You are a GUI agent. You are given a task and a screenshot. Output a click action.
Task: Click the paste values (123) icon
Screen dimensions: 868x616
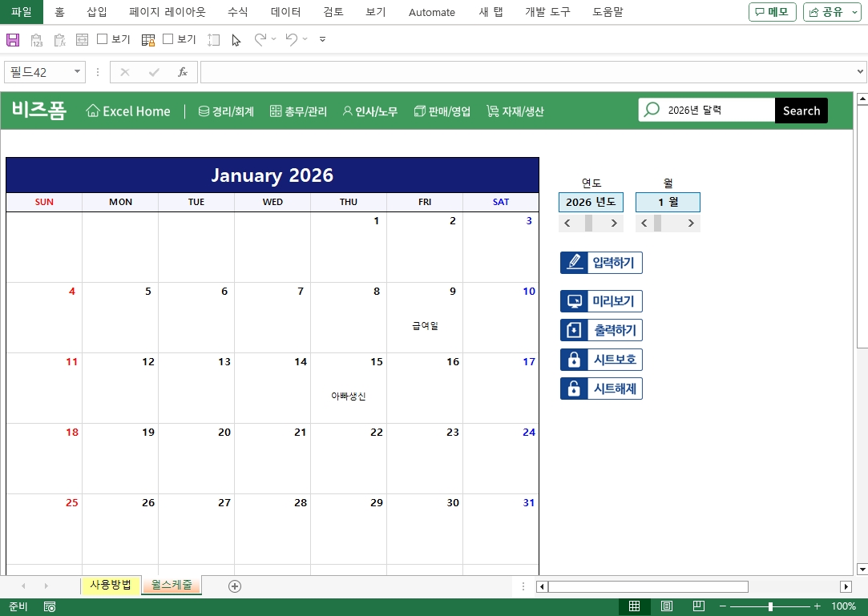tap(37, 40)
